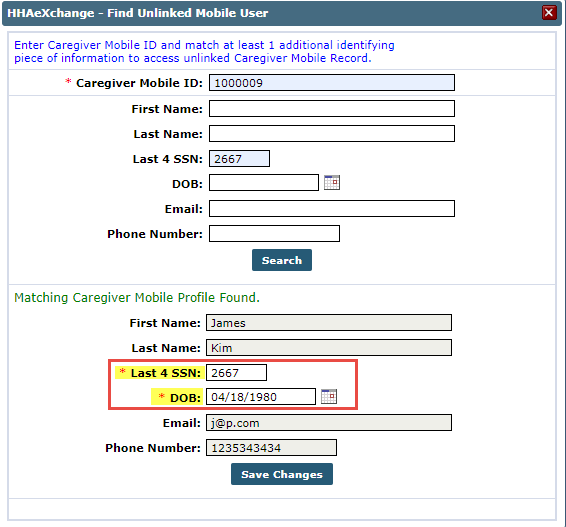The image size is (566, 527).
Task: Edit the highlighted Last 4 SSN field
Action: click(236, 373)
